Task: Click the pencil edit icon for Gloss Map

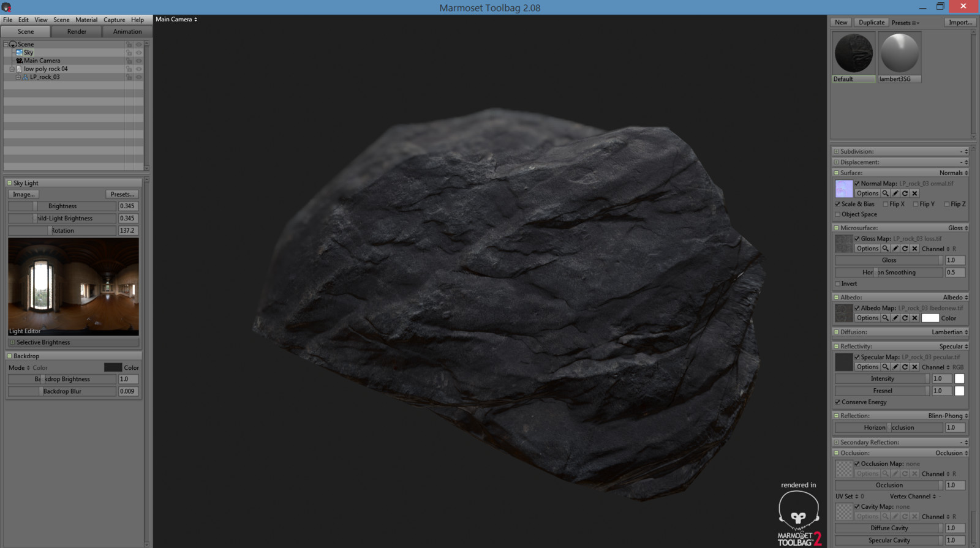Action: [895, 249]
